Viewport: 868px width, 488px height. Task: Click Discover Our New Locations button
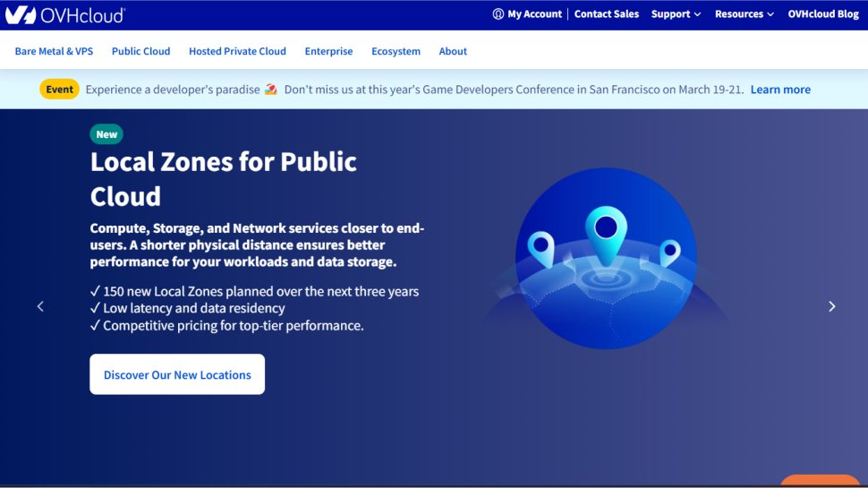(x=177, y=374)
